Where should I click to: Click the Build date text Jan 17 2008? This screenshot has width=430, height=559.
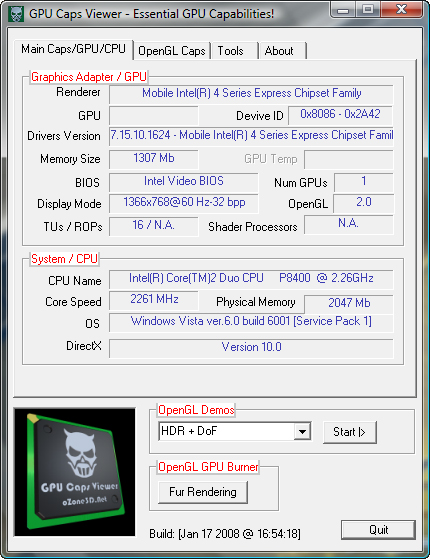pyautogui.click(x=225, y=534)
